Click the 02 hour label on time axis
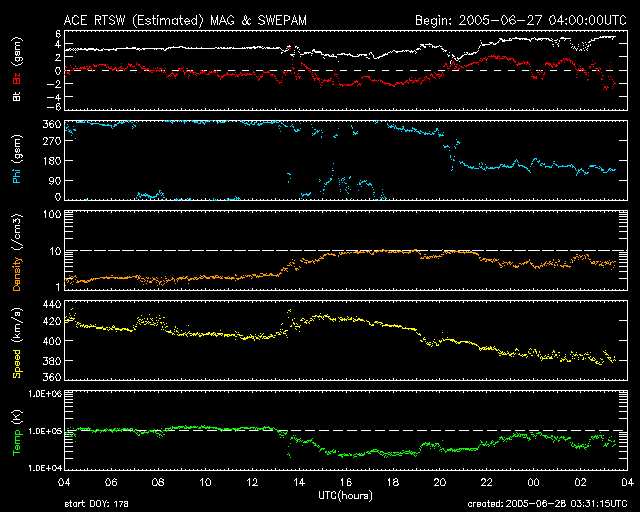Viewport: 640px width, 512px height. (x=580, y=483)
